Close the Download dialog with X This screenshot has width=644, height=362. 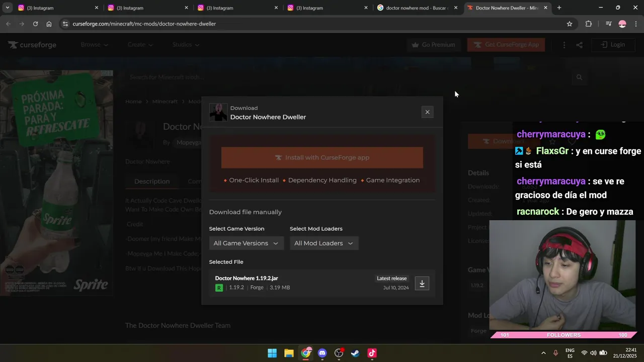tap(427, 112)
